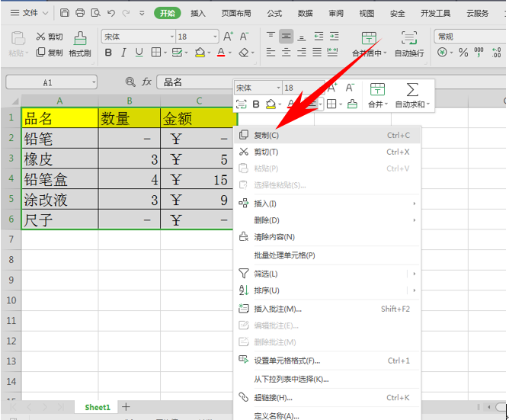Click the Undo arrow icon
This screenshot has height=420, width=509.
pos(111,13)
